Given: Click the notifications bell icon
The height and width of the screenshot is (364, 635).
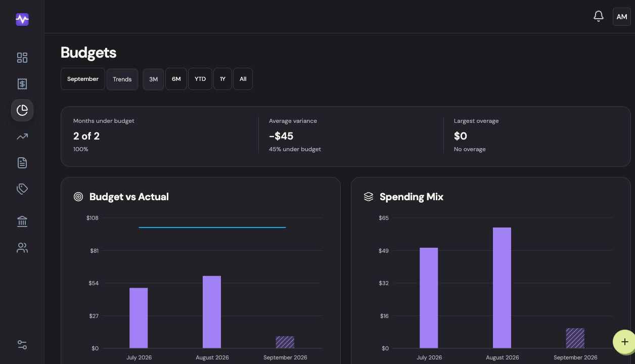Looking at the screenshot, I should pyautogui.click(x=599, y=17).
